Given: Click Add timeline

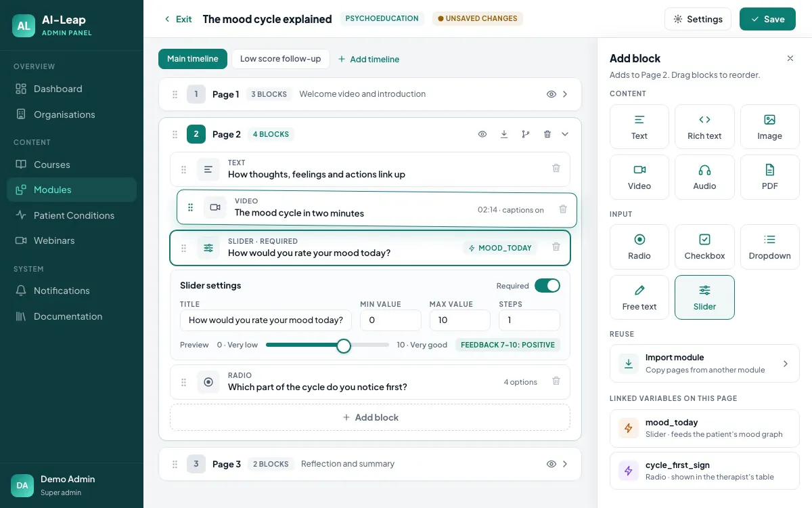Looking at the screenshot, I should tap(369, 59).
